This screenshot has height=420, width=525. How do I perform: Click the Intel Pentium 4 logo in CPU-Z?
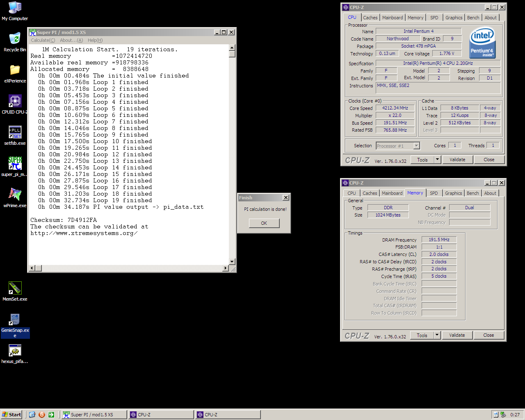482,43
